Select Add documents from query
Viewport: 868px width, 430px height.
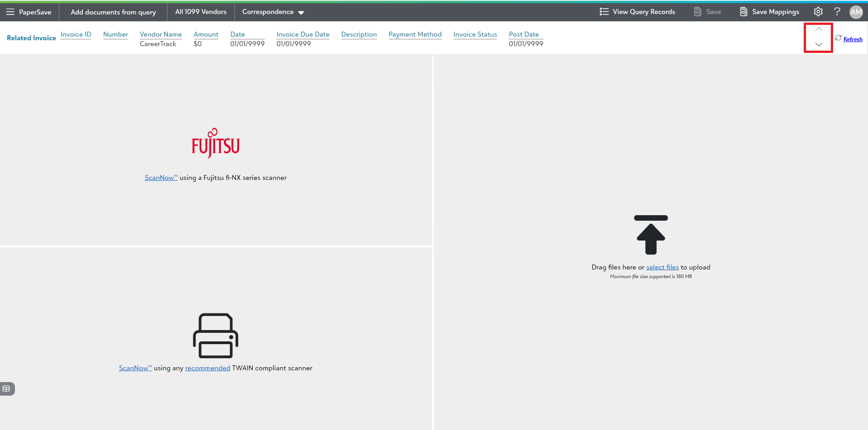[x=113, y=12]
